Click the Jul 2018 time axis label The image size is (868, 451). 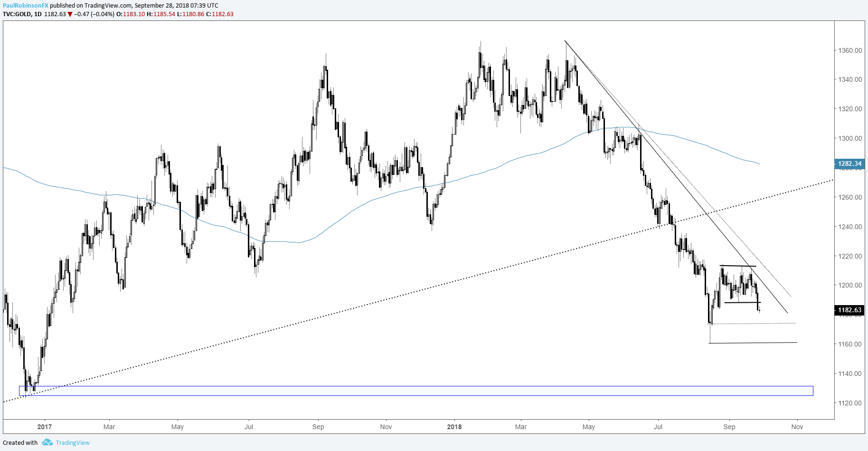pos(658,427)
